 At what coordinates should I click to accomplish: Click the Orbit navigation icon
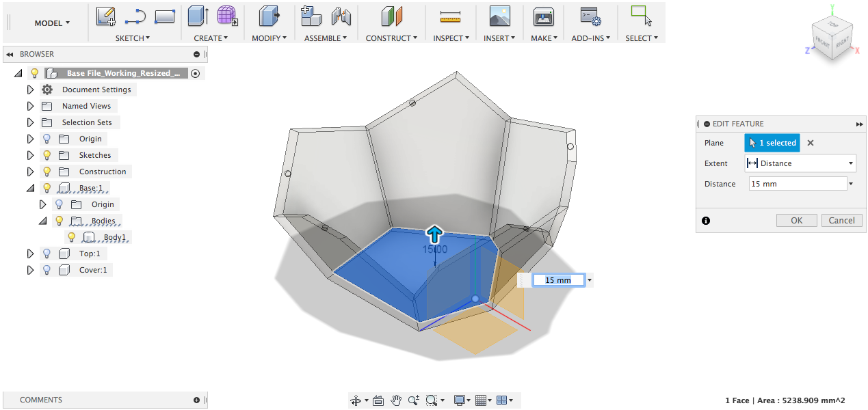pos(355,400)
